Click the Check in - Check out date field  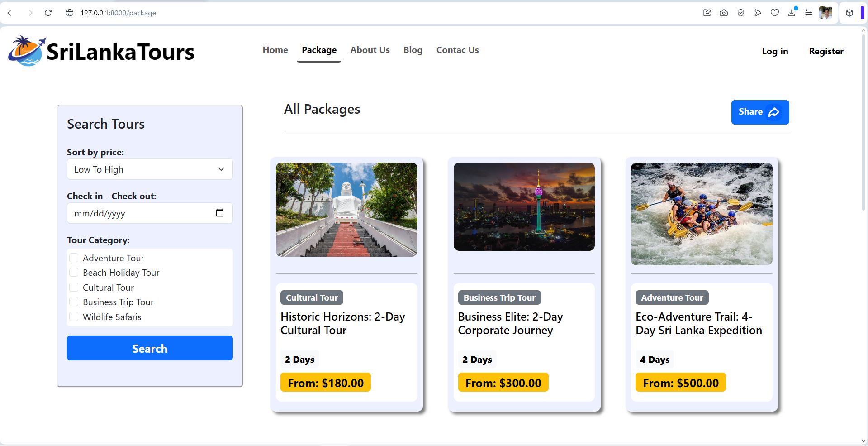pyautogui.click(x=150, y=213)
